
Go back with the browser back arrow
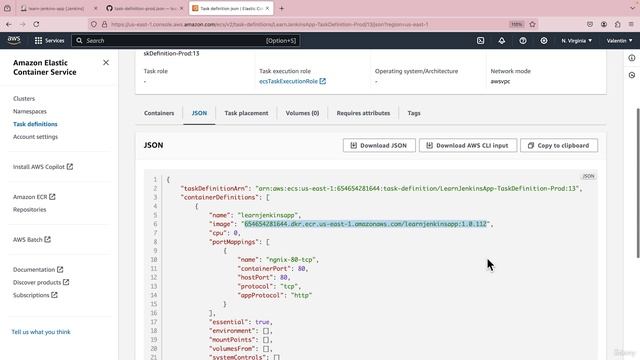[x=9, y=24]
